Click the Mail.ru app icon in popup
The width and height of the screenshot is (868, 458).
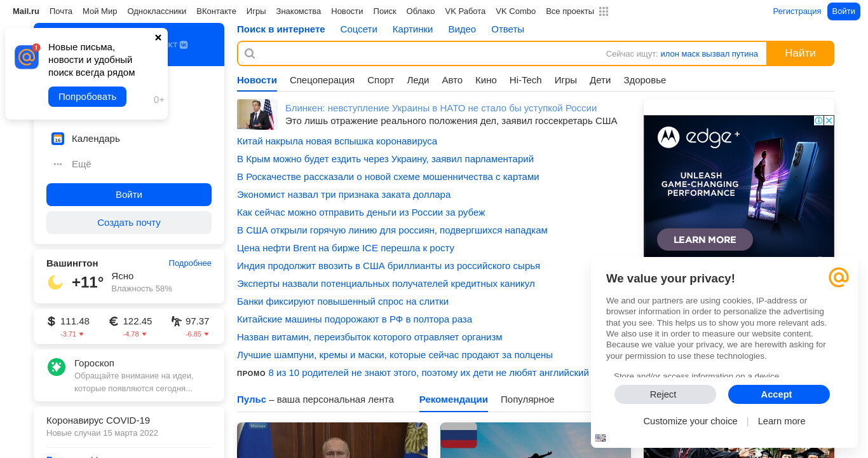(27, 57)
